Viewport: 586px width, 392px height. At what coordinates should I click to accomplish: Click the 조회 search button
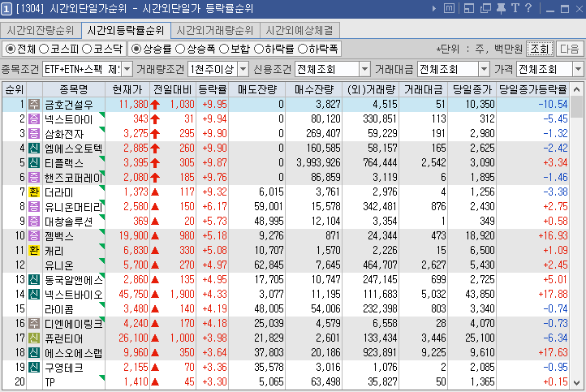[539, 49]
